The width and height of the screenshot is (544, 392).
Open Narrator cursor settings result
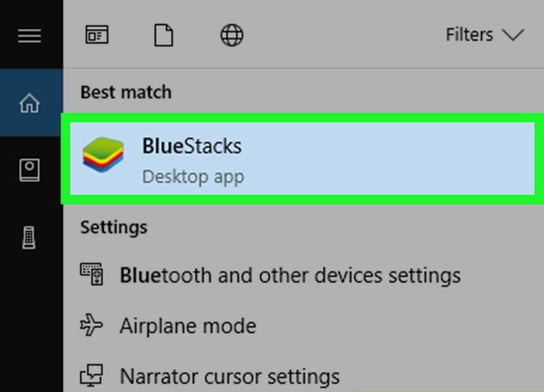pyautogui.click(x=229, y=375)
